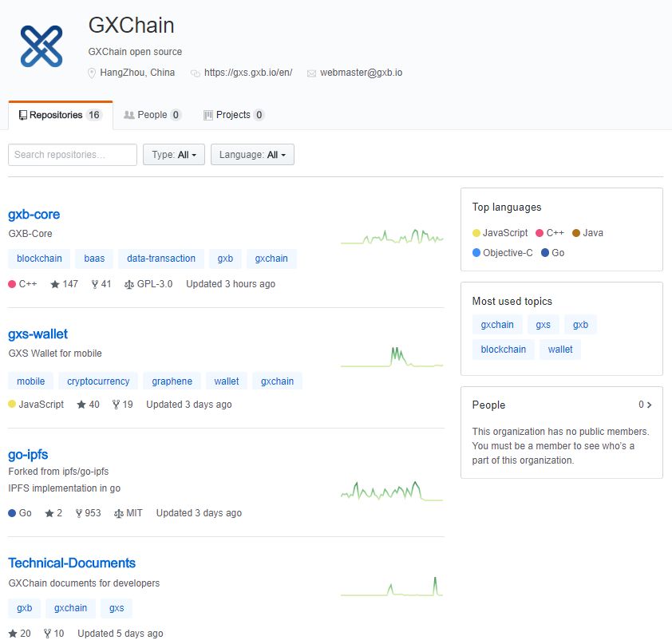The height and width of the screenshot is (644, 672).
Task: Click the wallet tag on gxs-wallet
Action: coord(227,381)
